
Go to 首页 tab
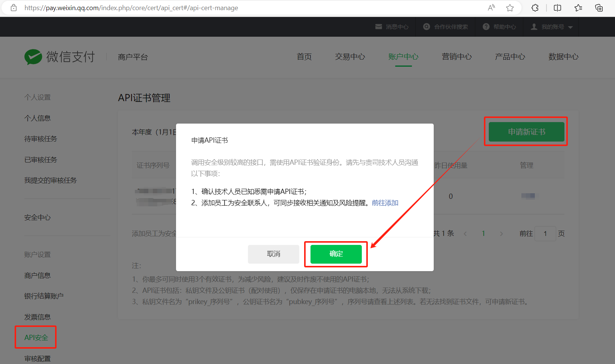click(304, 57)
